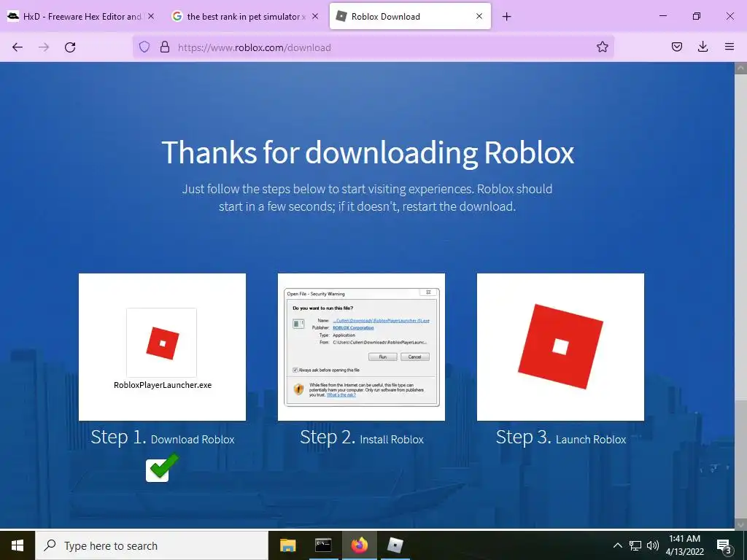Reload the Roblox download page
The image size is (747, 560).
click(70, 47)
